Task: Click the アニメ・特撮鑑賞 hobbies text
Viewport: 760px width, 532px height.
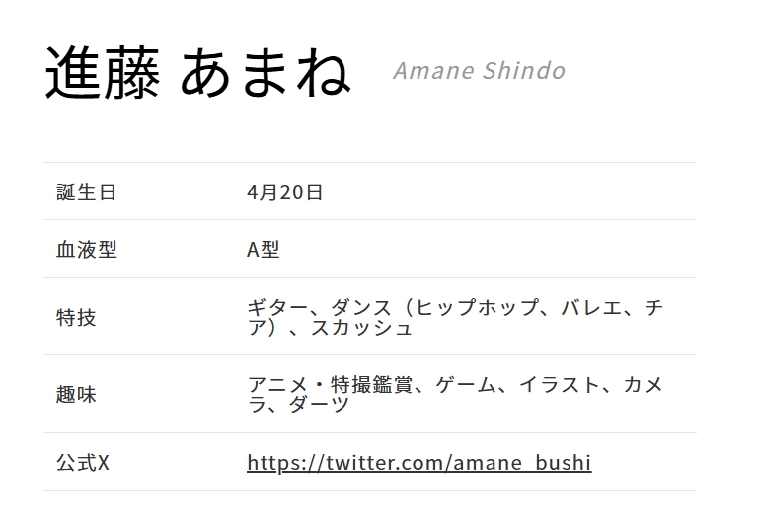Action: [330, 384]
